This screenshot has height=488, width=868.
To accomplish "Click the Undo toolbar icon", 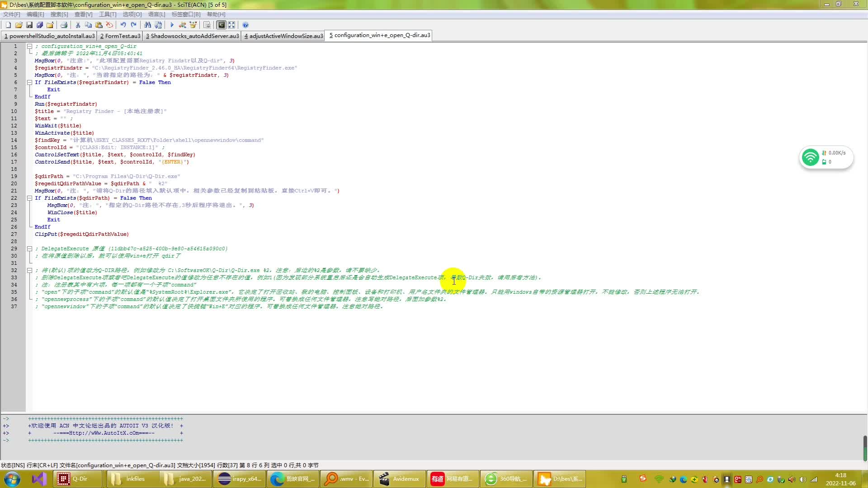I will click(x=123, y=25).
